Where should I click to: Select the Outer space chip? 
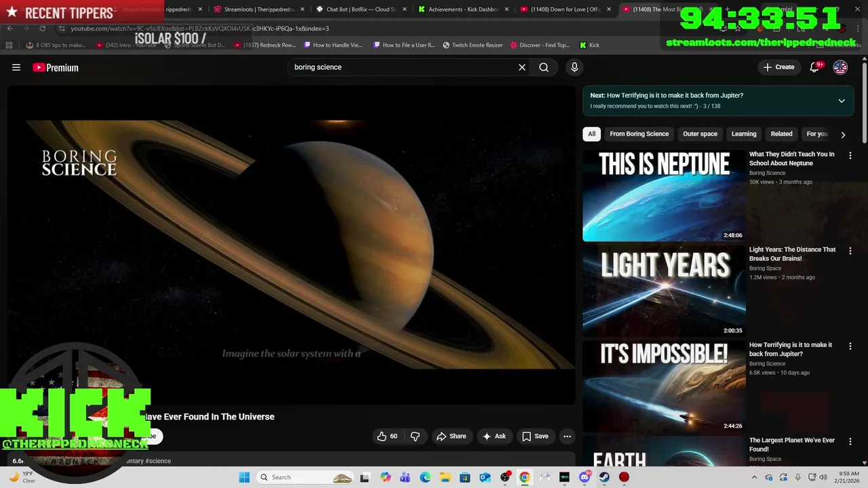[x=700, y=134]
